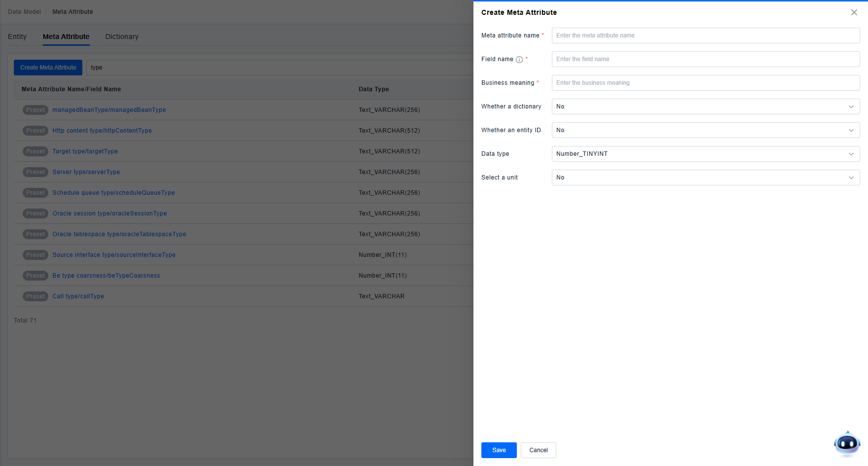The height and width of the screenshot is (466, 868).
Task: Open the robot assistant chat icon
Action: point(847,443)
